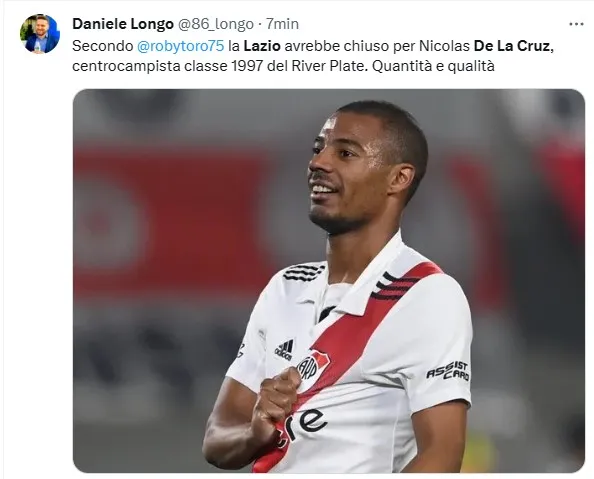Click the adidas logo on the jersey

pyautogui.click(x=284, y=350)
